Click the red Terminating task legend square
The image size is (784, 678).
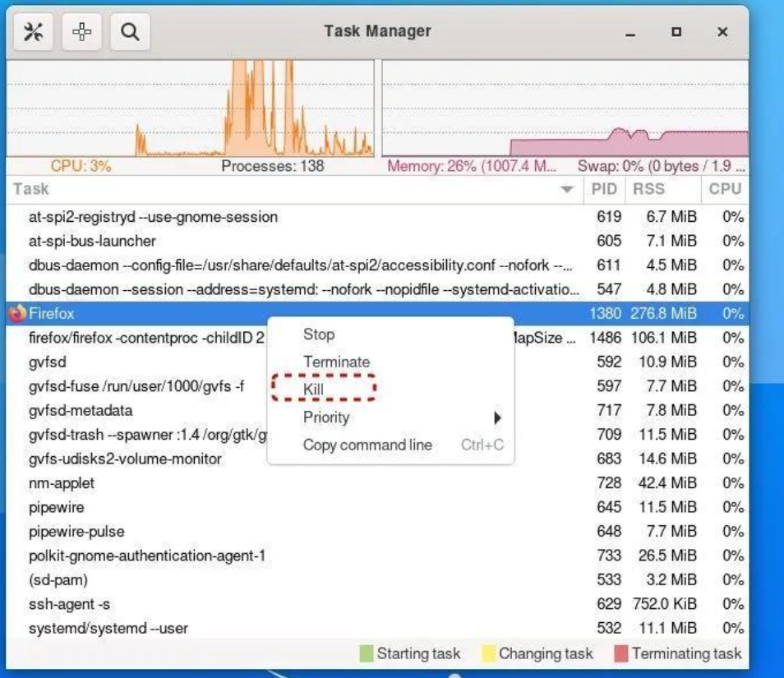point(621,654)
